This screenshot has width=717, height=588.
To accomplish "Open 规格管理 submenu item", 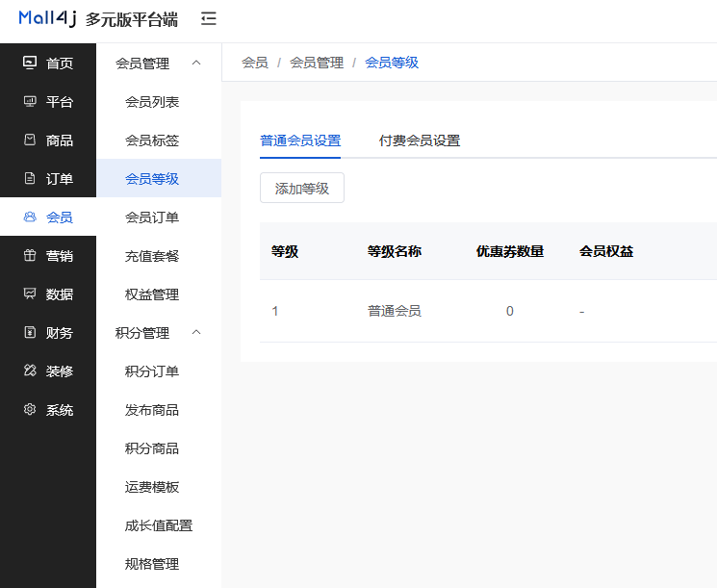I will pyautogui.click(x=159, y=563).
